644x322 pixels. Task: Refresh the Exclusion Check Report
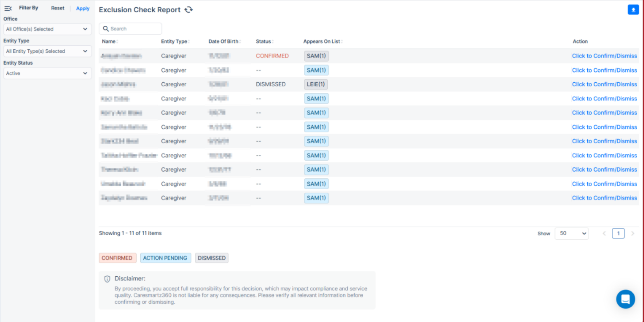click(x=189, y=10)
